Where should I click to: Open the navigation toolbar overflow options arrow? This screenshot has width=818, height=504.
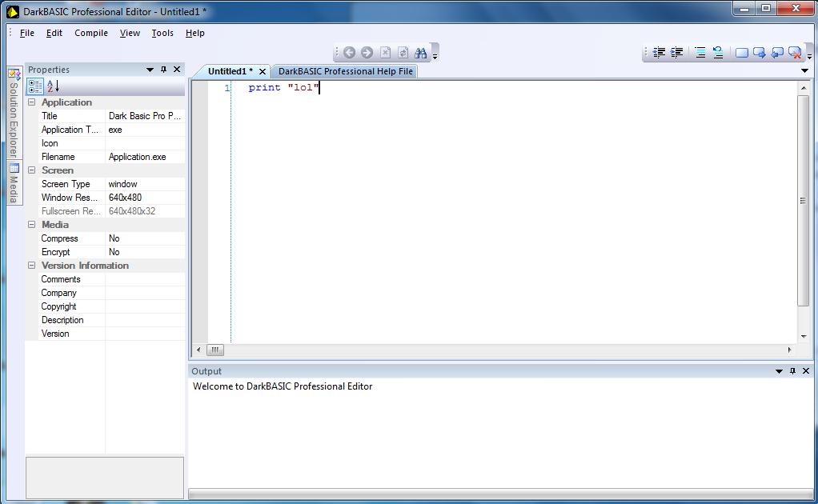(x=435, y=55)
